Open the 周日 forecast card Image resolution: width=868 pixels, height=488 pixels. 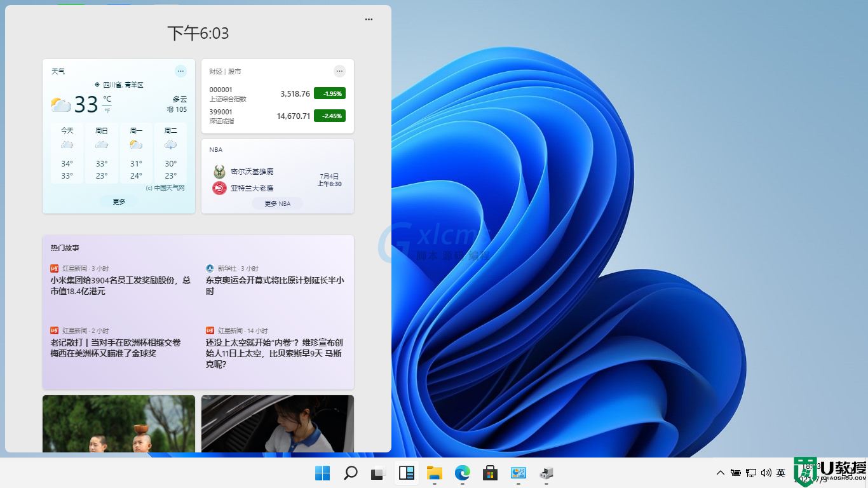point(102,153)
